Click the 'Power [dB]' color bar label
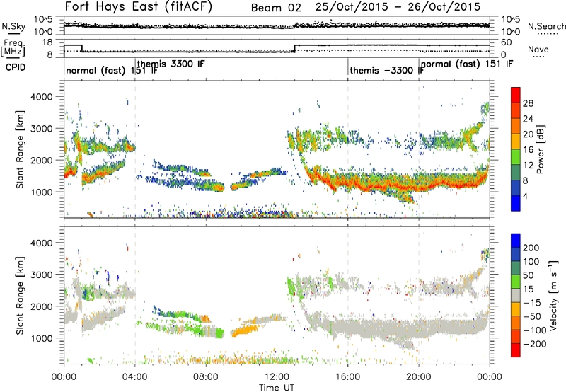566x392 pixels. point(540,149)
